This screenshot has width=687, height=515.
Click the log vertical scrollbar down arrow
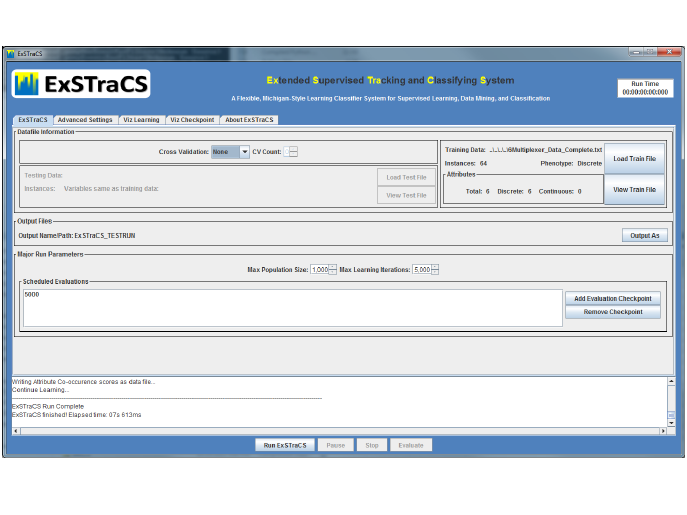[x=671, y=423]
